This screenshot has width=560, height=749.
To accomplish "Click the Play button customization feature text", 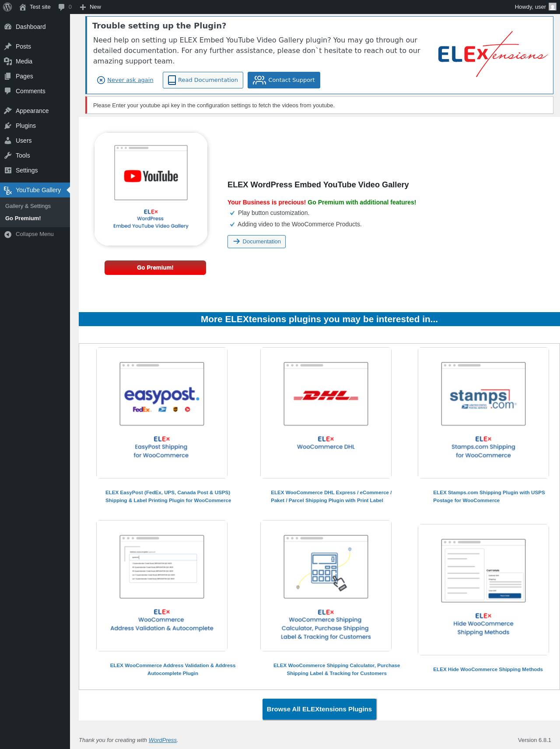I will coord(273,213).
